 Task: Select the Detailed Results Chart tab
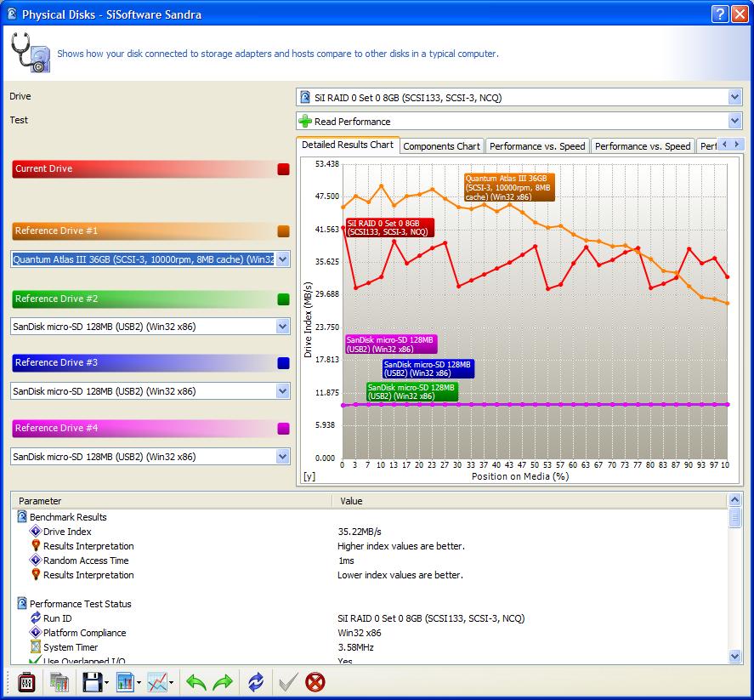348,145
